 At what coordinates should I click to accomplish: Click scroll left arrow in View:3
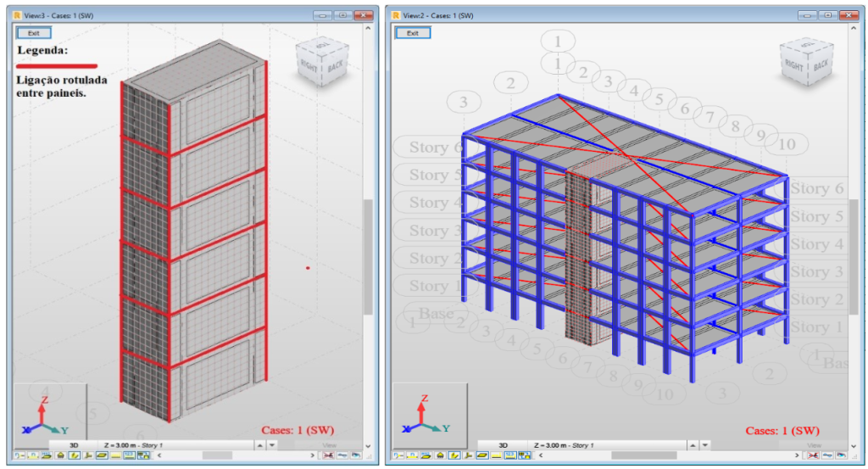click(159, 455)
